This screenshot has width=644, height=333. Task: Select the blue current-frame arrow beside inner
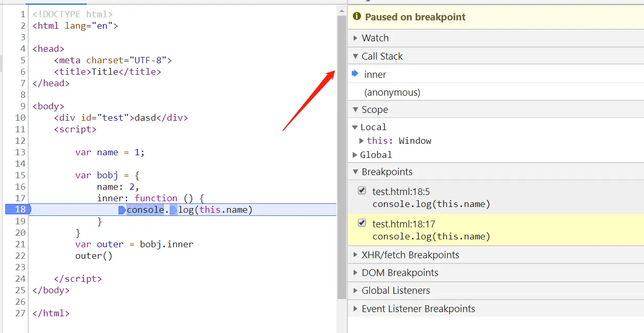tap(355, 74)
